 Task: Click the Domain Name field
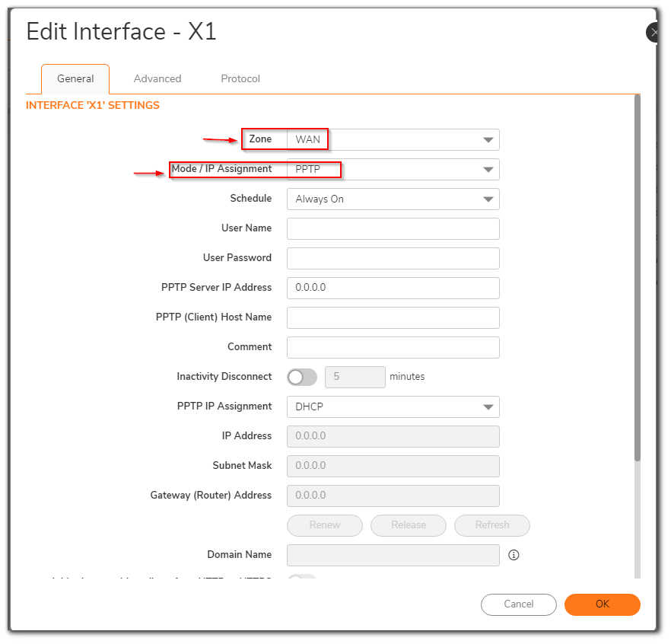pyautogui.click(x=393, y=555)
